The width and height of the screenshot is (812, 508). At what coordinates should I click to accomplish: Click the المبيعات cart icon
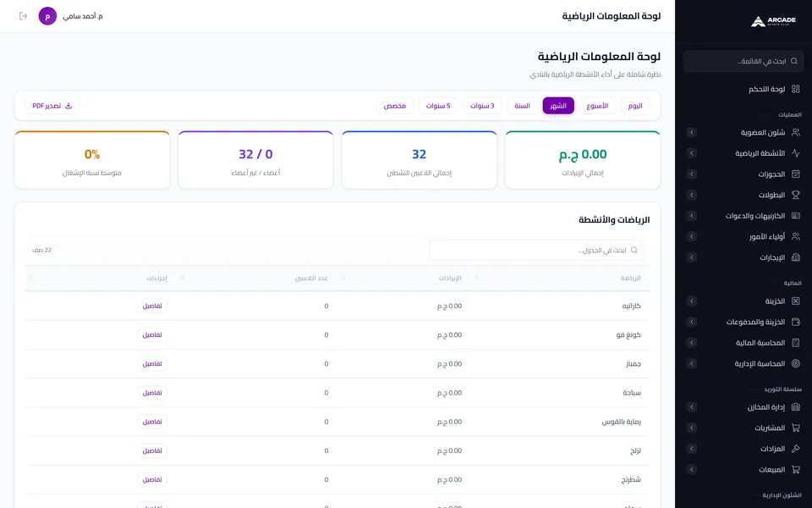[796, 470]
